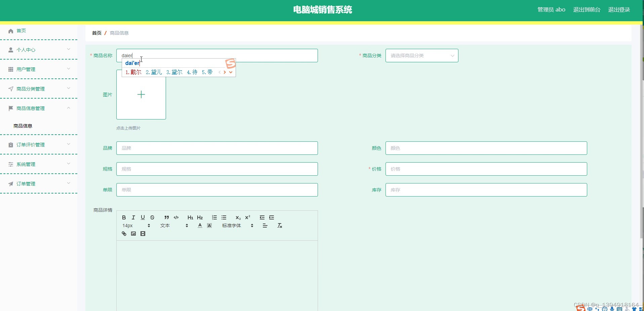
Task: Open the 文本 paragraph style dropdown
Action: pos(174,226)
